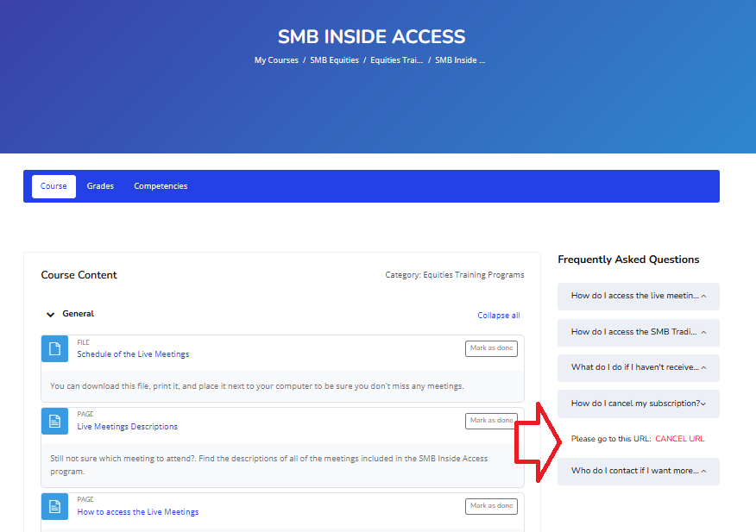Click the General section heading
756x532 pixels.
(x=79, y=314)
